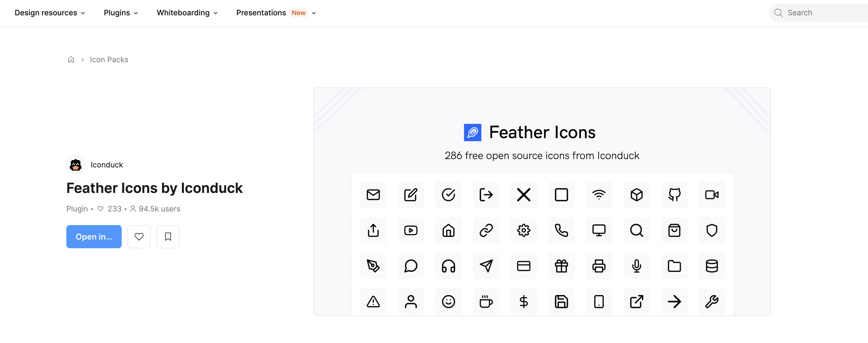Viewport: 868px width, 343px height.
Task: Select the right arrow icon
Action: click(674, 302)
